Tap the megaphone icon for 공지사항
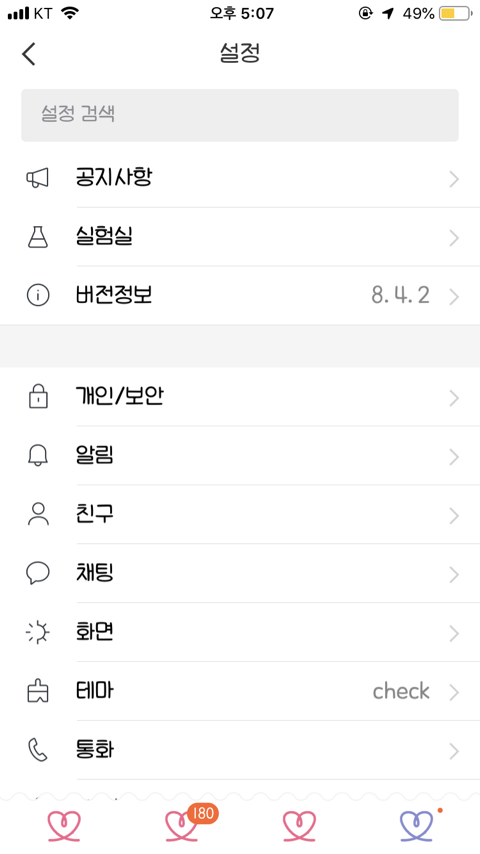Screen dimensions: 480x854 (x=38, y=178)
